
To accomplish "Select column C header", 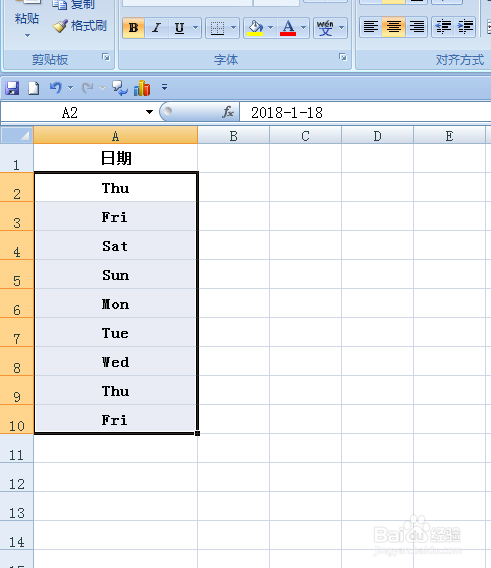I will point(305,135).
